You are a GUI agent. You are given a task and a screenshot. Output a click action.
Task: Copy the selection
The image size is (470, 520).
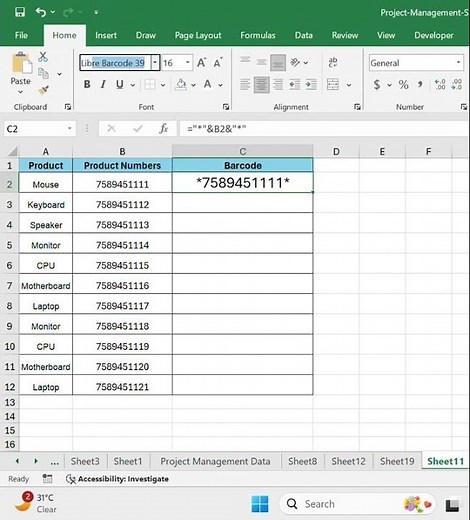(43, 73)
